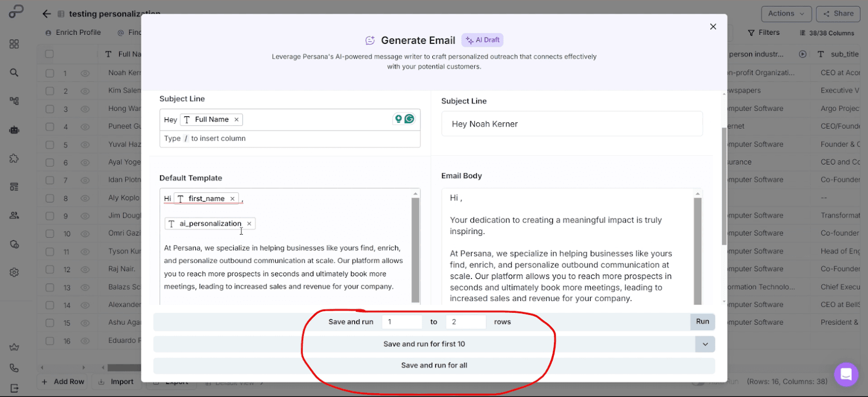Click the logout icon in sidebar
The image size is (868, 397).
14,388
